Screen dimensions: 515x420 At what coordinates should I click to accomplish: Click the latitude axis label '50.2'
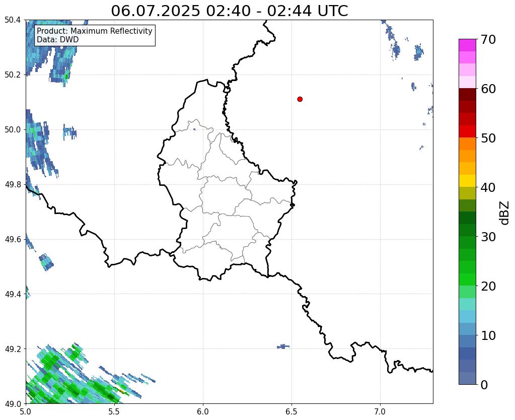point(13,75)
